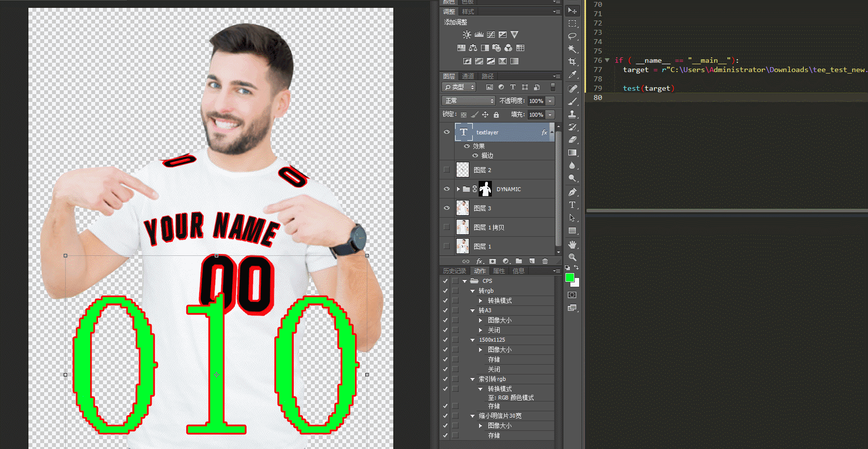Select the Gradient tool
The image size is (868, 449).
click(572, 152)
